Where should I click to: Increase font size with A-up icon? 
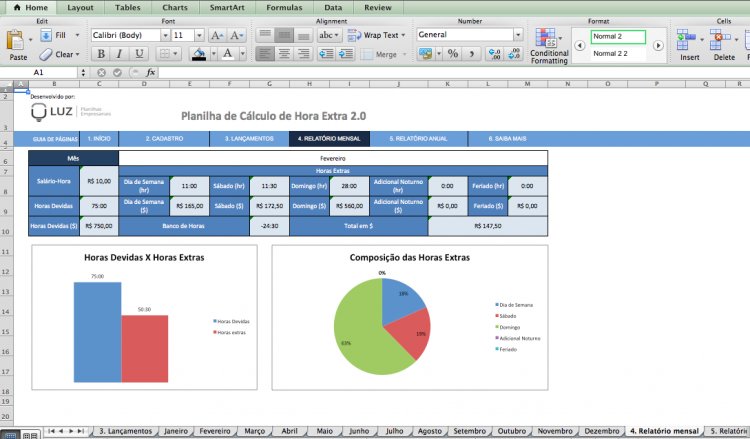point(216,35)
